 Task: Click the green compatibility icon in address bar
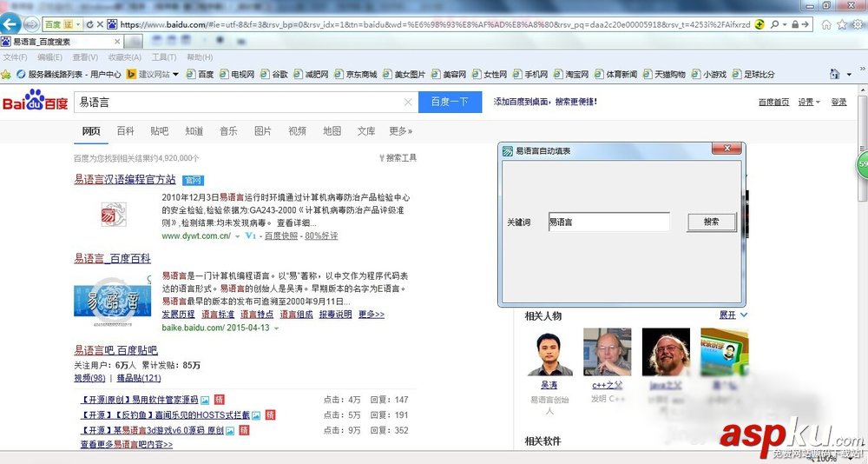(760, 24)
